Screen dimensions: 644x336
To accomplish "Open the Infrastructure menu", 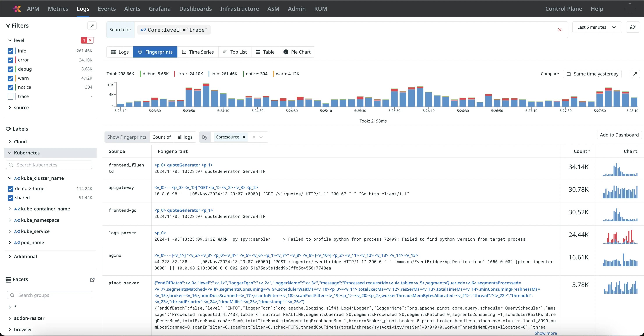I will (x=239, y=9).
